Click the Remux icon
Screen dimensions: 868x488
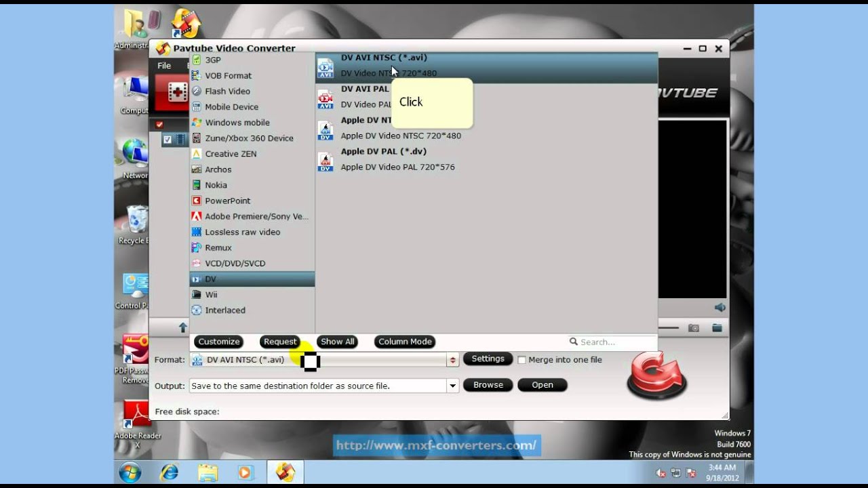[197, 247]
